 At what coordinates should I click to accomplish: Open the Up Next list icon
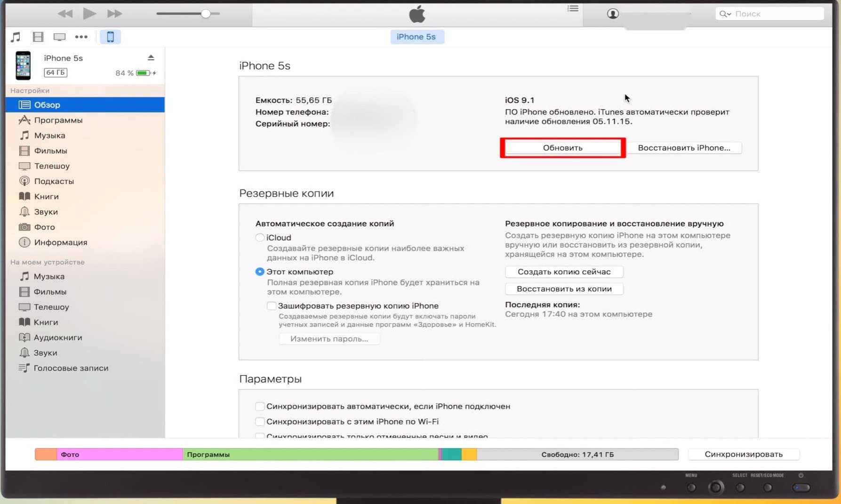coord(573,8)
